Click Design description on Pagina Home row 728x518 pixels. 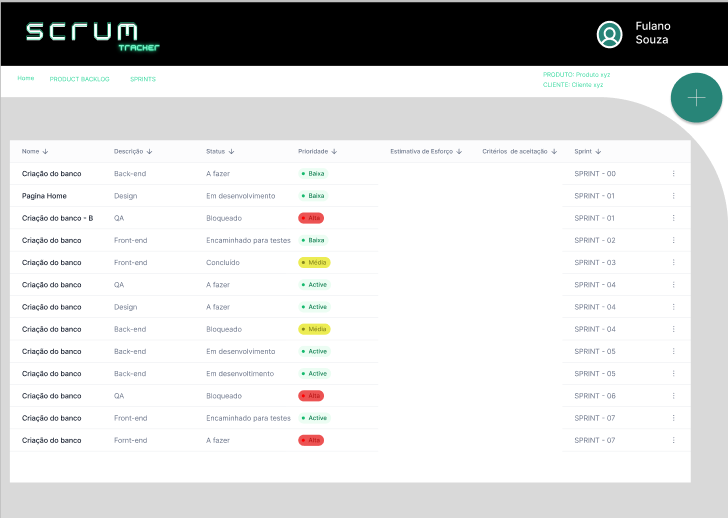click(125, 196)
